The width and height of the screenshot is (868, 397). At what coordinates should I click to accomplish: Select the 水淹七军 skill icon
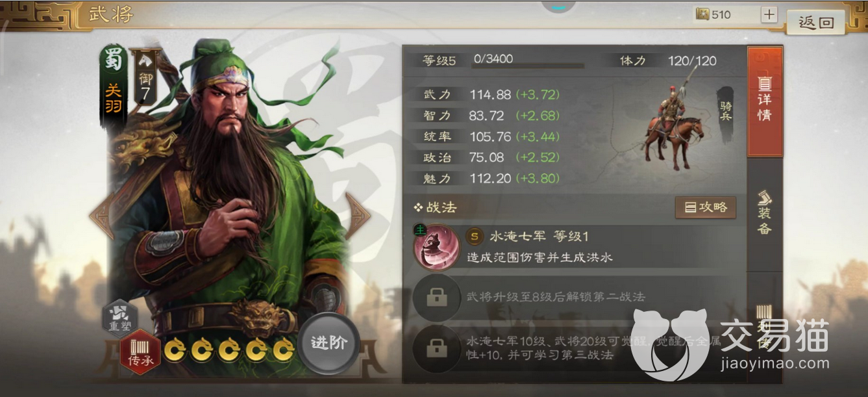436,247
